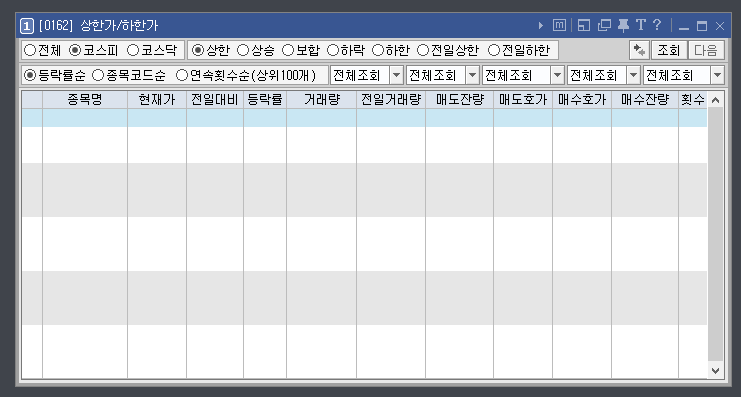Click the window number 1 icon in title bar
The image size is (741, 397).
[27, 26]
